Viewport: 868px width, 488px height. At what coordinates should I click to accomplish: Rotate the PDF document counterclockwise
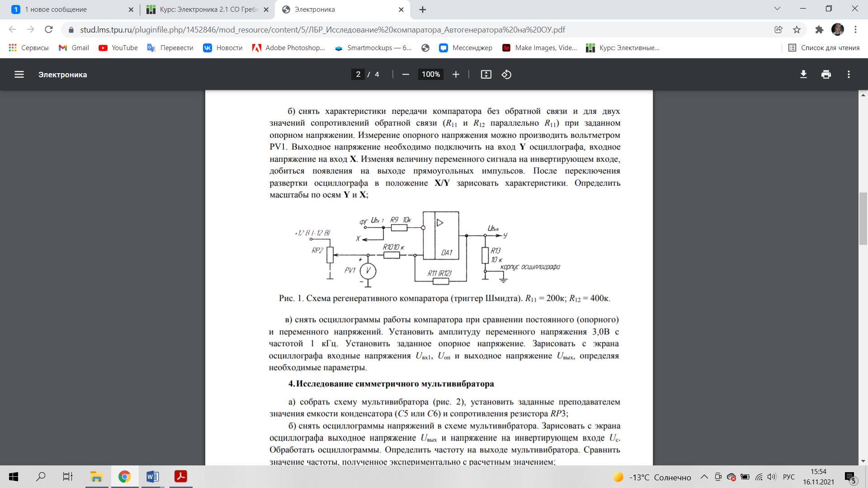pyautogui.click(x=506, y=75)
